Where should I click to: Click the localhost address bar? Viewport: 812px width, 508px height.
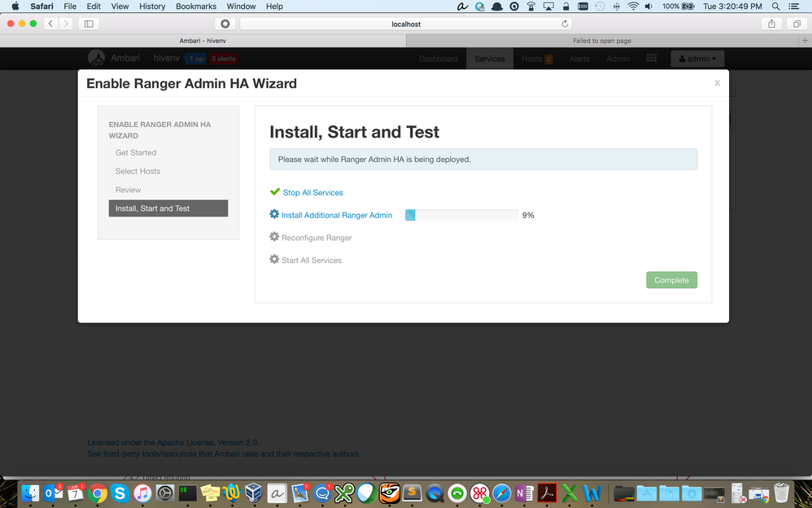coord(406,24)
